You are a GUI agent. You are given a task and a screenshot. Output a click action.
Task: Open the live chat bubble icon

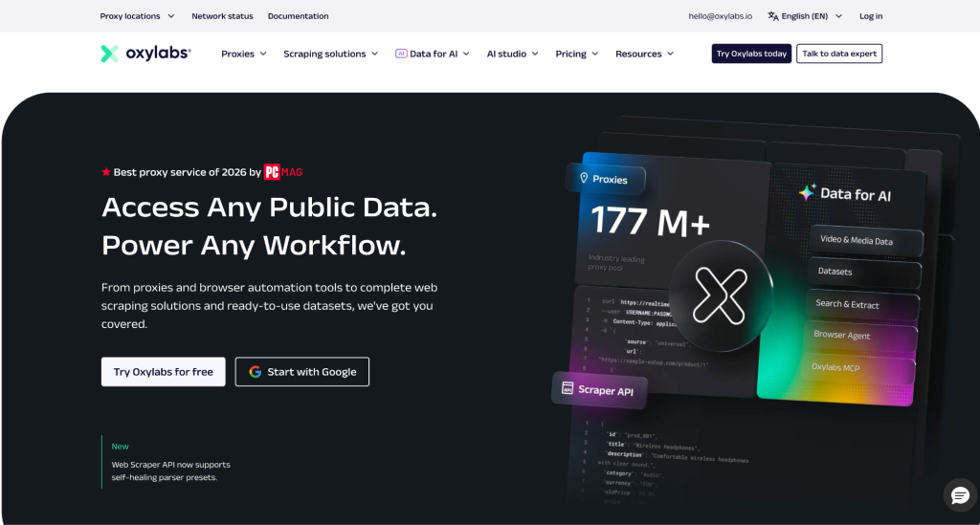click(960, 495)
